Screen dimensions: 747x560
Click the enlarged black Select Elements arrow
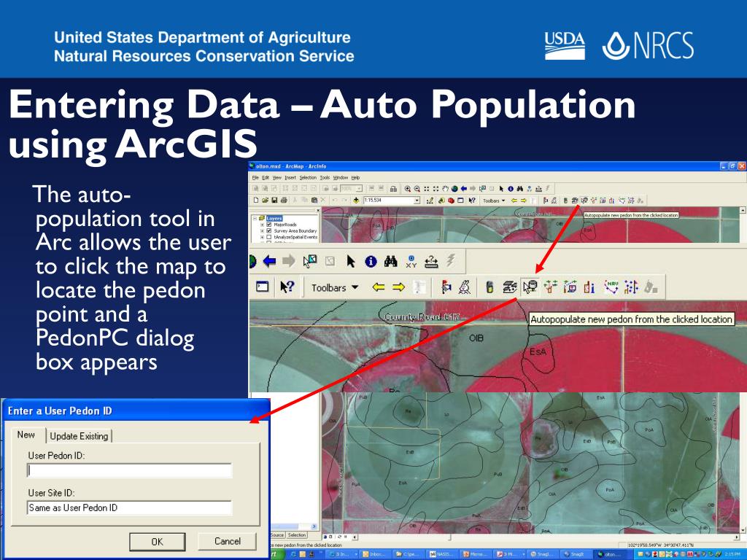[351, 261]
